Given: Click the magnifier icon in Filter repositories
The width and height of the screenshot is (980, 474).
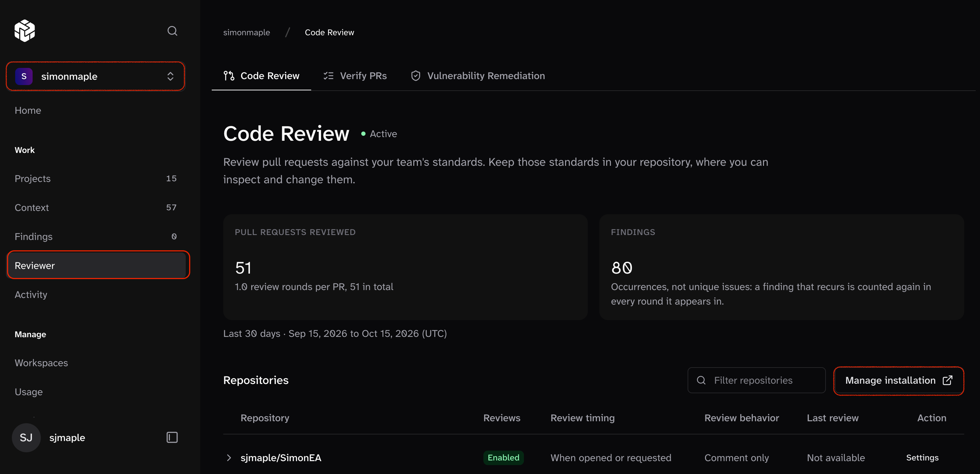Looking at the screenshot, I should coord(701,380).
